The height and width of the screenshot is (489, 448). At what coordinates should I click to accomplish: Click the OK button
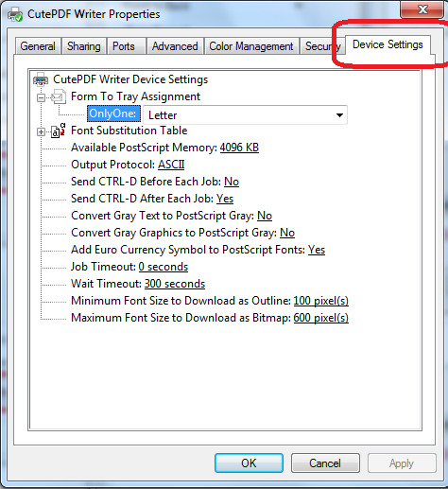pyautogui.click(x=249, y=463)
